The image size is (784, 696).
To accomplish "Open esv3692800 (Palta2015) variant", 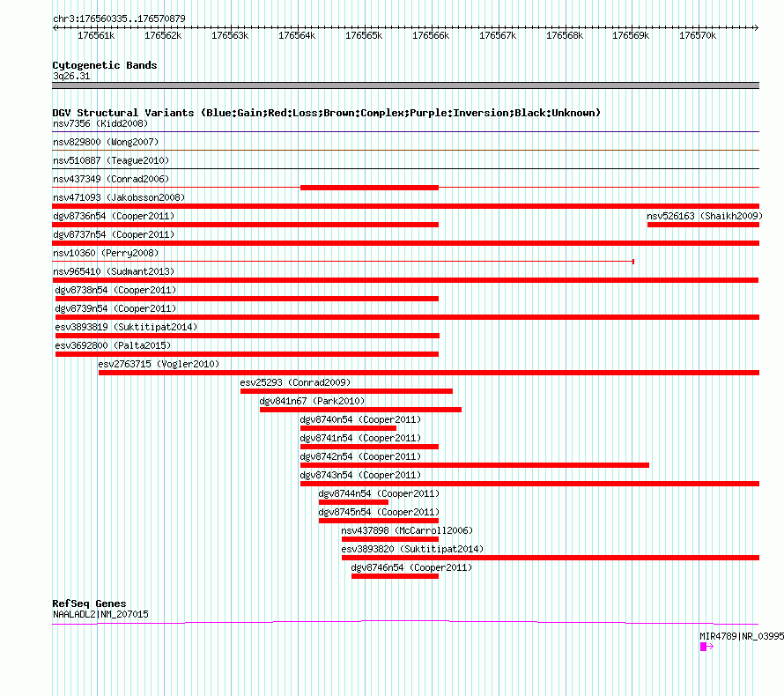I will (x=113, y=345).
